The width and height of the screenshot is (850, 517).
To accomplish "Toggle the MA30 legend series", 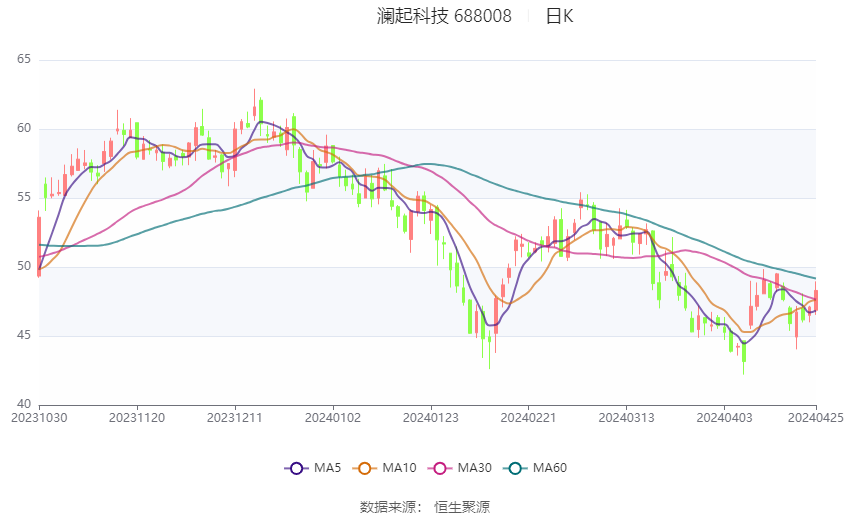I will (460, 468).
